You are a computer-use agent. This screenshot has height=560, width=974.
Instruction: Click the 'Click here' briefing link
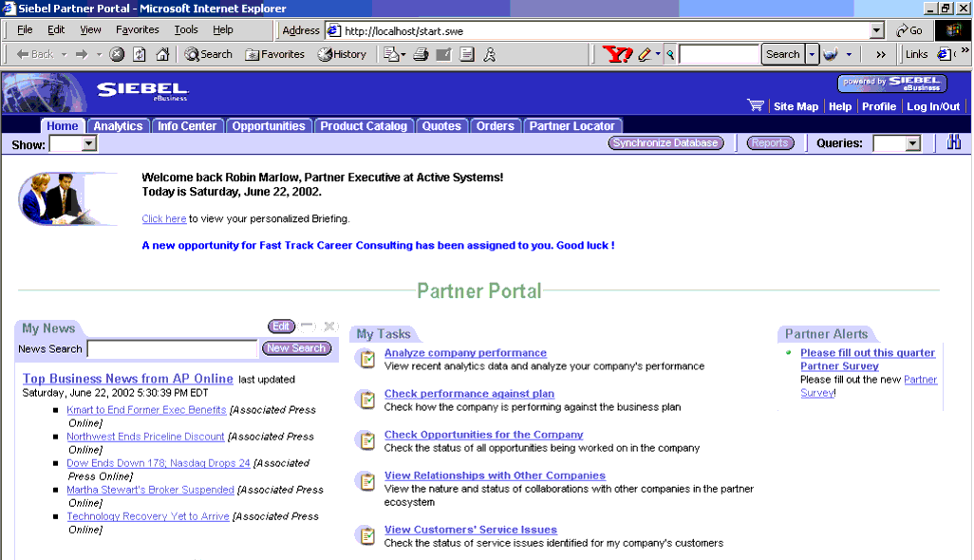click(x=164, y=218)
